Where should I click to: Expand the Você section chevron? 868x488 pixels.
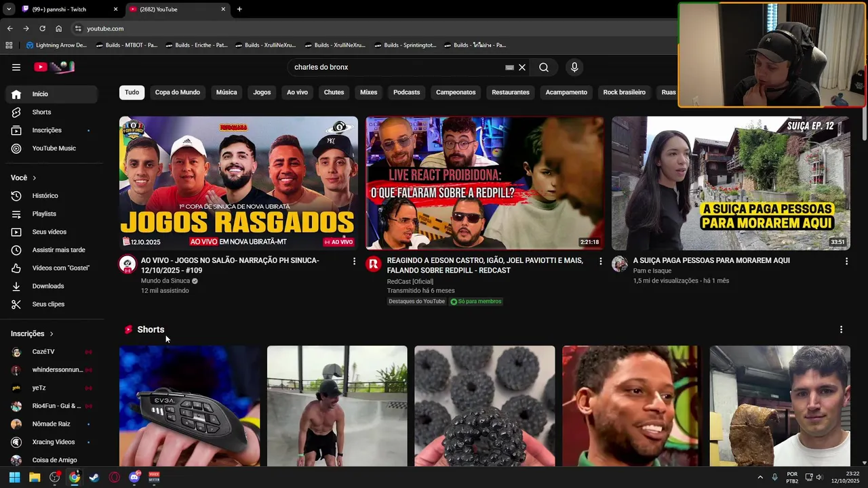click(x=35, y=178)
